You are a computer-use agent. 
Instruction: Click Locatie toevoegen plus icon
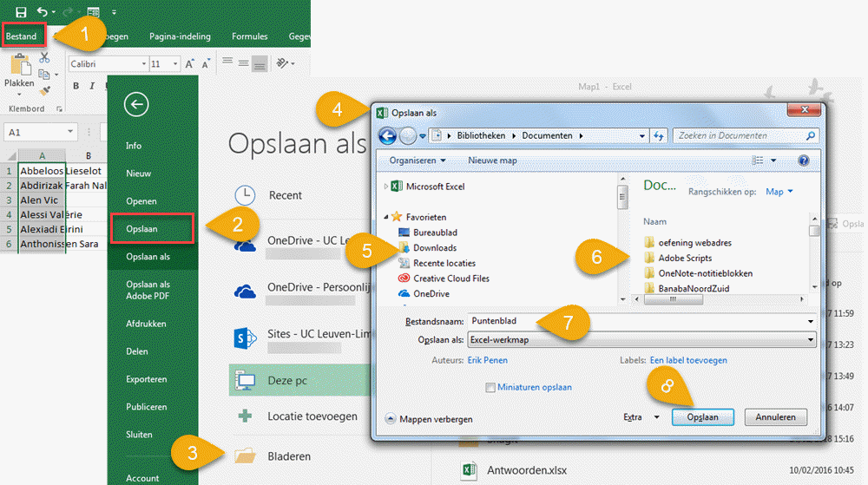pos(245,416)
